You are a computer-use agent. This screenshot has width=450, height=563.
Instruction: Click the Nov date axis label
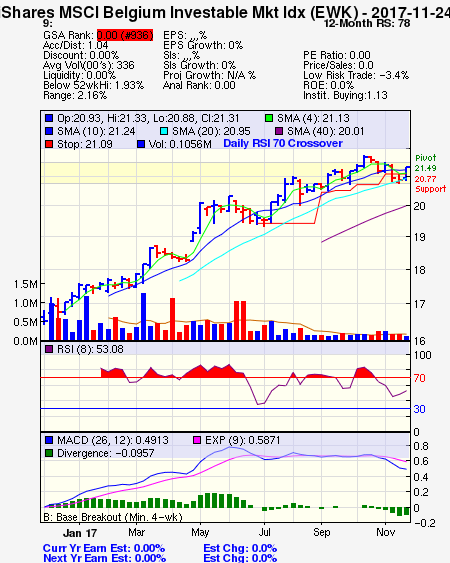386,532
